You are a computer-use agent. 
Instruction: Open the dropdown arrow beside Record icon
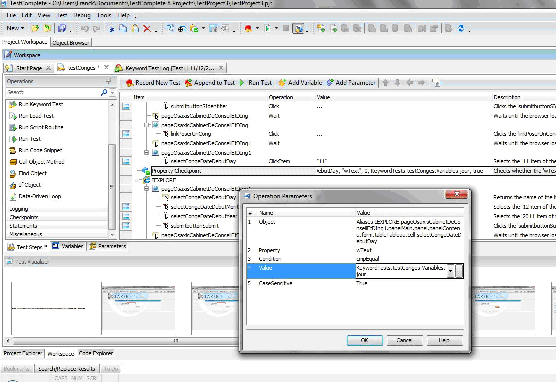pos(257,28)
